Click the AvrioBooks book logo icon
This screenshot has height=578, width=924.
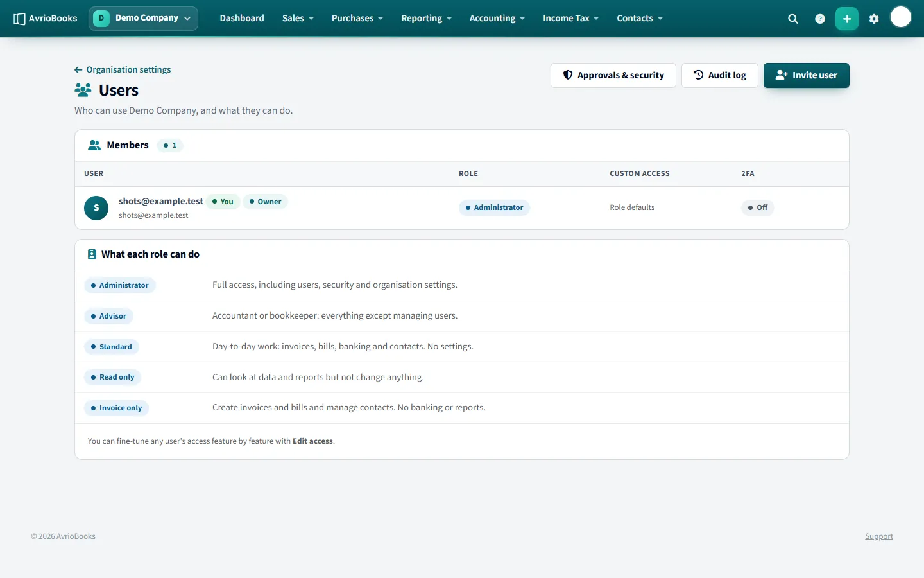pyautogui.click(x=19, y=19)
